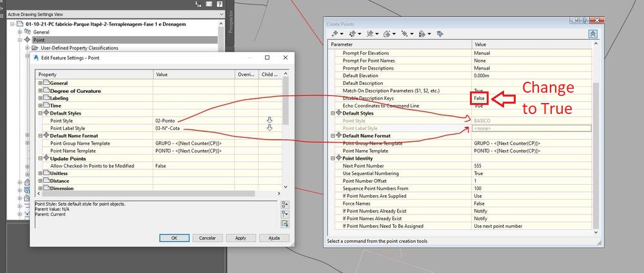Click the checkmark icon beside description pane
This screenshot has width=644, height=273.
point(285,223)
